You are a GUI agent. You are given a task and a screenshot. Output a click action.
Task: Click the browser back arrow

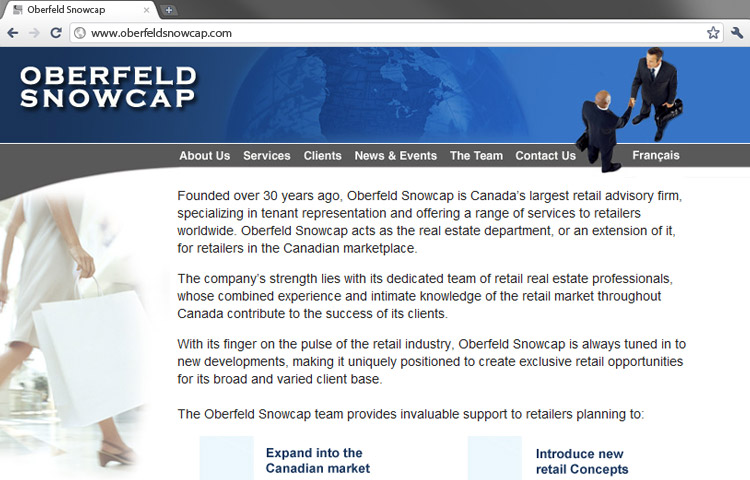click(x=13, y=33)
